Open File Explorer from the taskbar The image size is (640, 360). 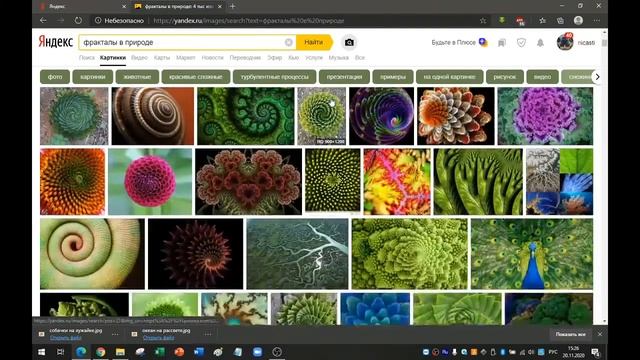pos(120,352)
